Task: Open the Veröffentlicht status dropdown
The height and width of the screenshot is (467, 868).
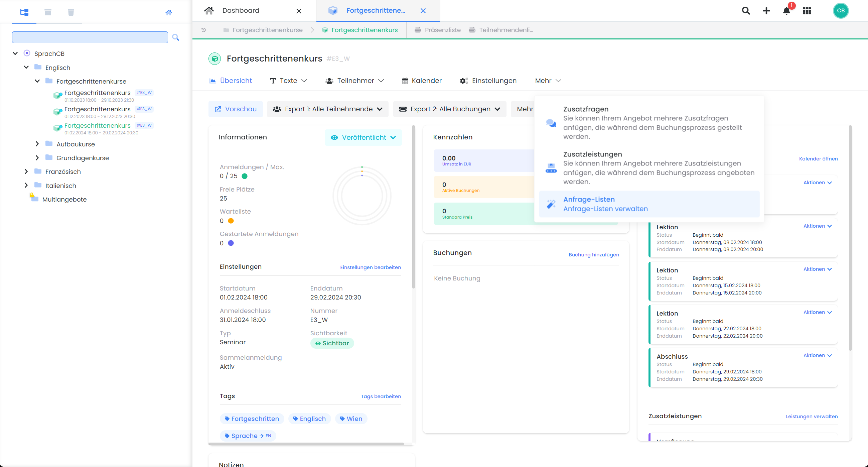Action: pyautogui.click(x=363, y=138)
